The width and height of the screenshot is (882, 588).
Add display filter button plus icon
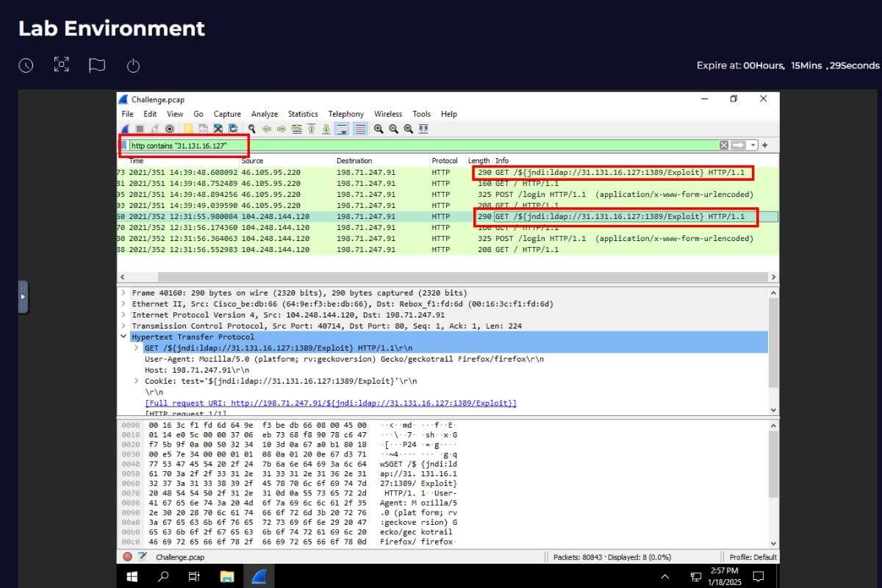pos(764,146)
